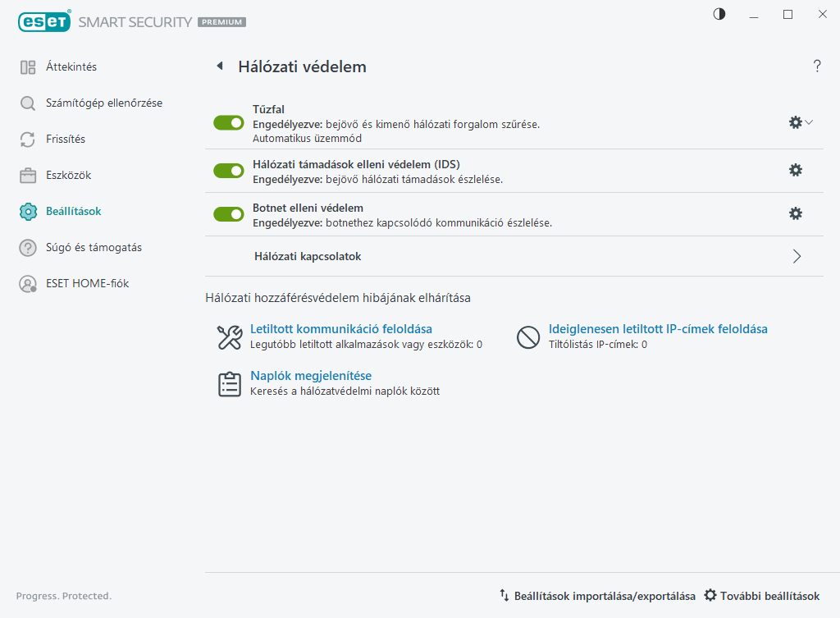Click the Naplók megjelenítése clipboard icon
This screenshot has width=840, height=618.
coord(229,383)
